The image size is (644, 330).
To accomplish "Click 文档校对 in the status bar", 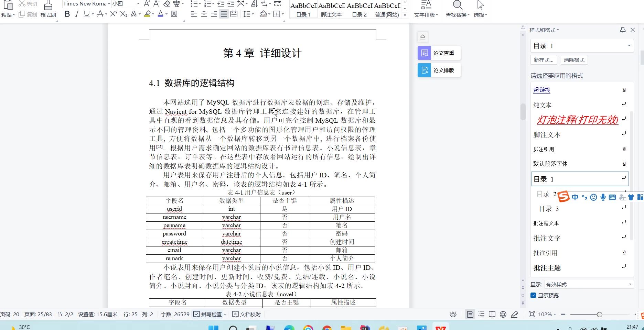I will click(247, 314).
